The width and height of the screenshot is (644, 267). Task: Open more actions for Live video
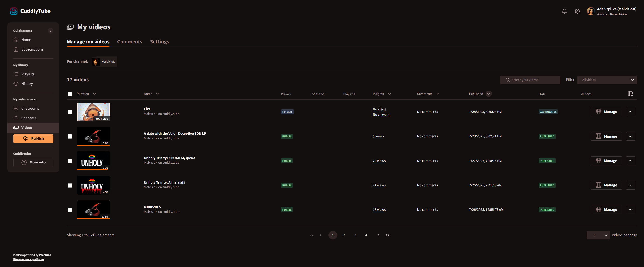(x=630, y=112)
